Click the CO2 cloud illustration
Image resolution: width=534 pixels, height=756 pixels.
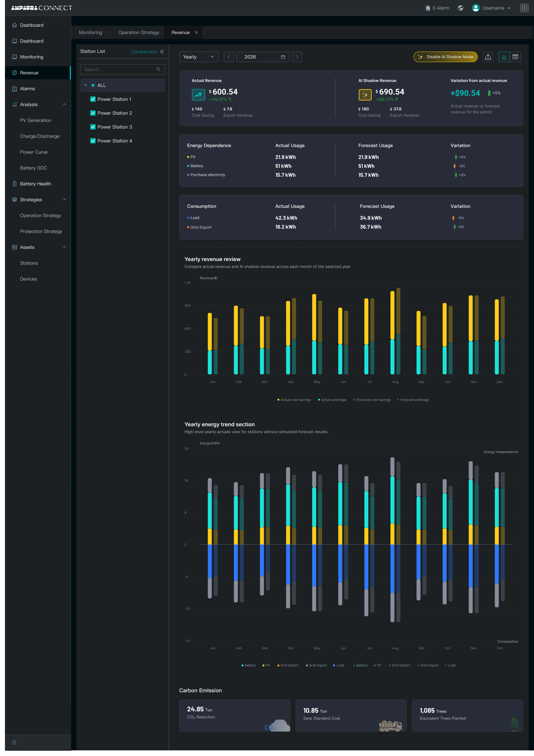277,725
